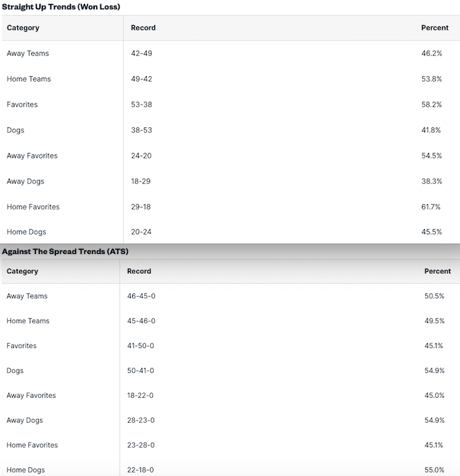Viewport: 460px width, 476px height.
Task: Click the 46-45-0 Away Teams ATS record
Action: point(140,296)
